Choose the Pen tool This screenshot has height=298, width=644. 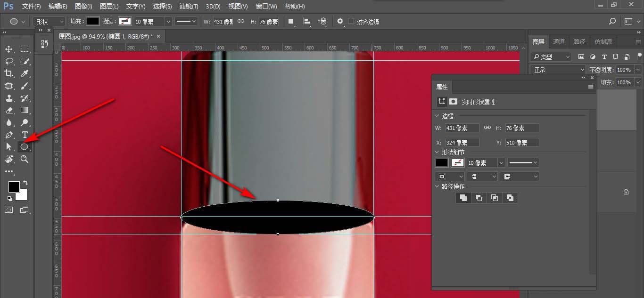click(8, 135)
